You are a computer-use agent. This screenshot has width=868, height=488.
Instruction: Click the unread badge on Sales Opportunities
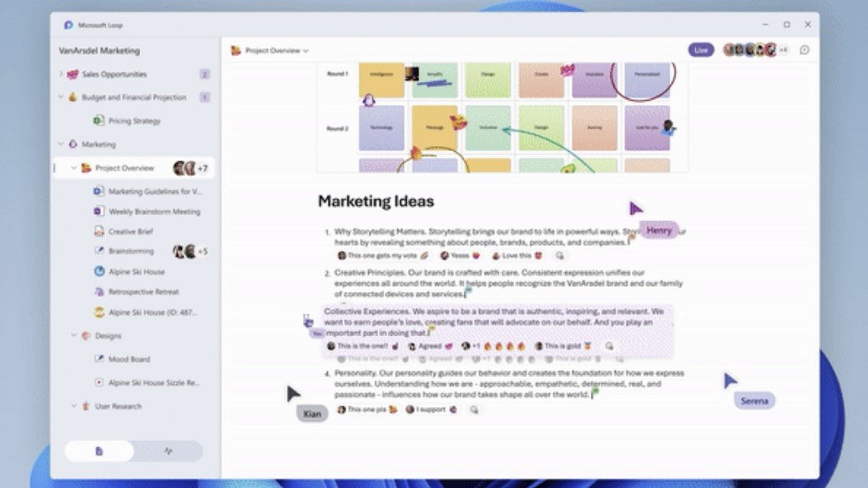[204, 74]
